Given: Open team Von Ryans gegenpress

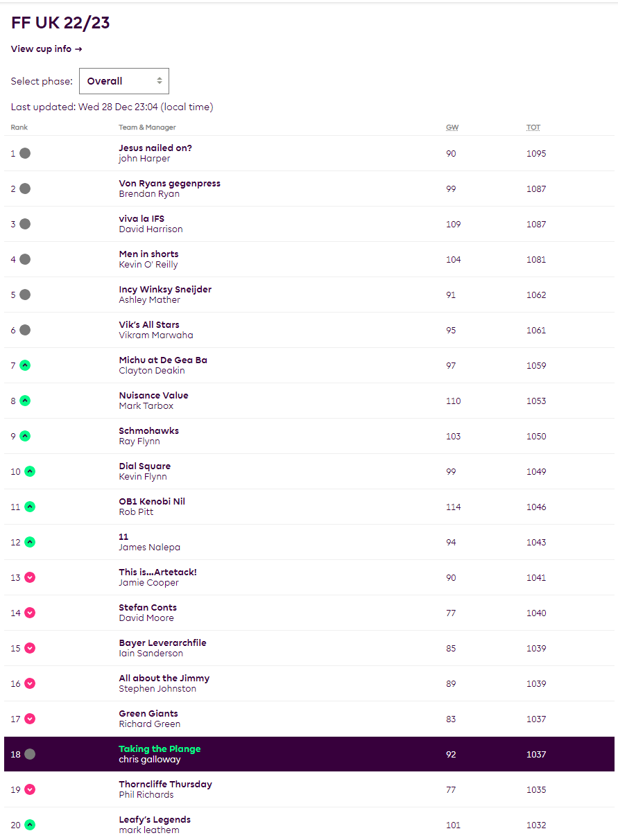Looking at the screenshot, I should (169, 183).
